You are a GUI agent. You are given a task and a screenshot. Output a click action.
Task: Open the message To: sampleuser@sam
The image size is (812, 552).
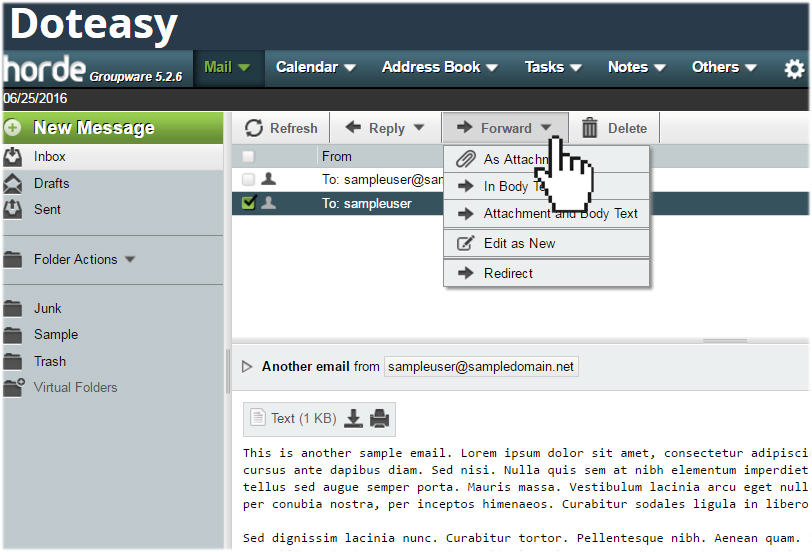click(382, 180)
